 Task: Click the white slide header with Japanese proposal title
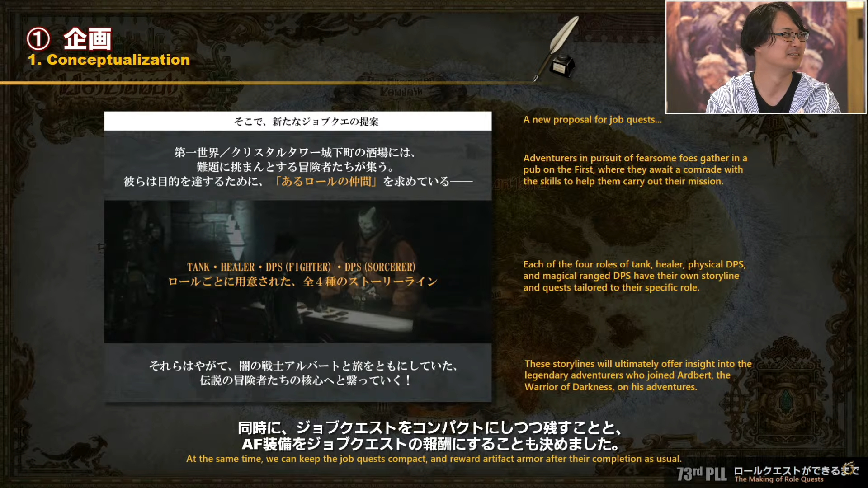(297, 121)
